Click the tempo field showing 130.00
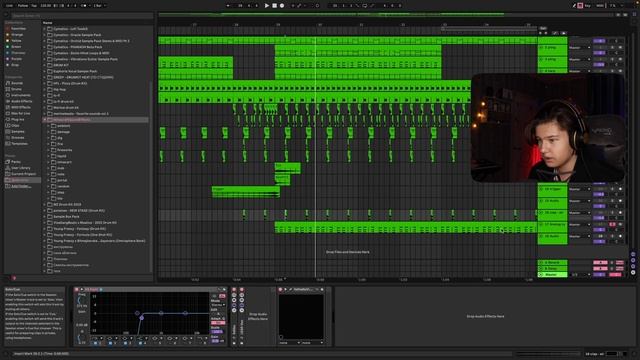 tap(46, 6)
